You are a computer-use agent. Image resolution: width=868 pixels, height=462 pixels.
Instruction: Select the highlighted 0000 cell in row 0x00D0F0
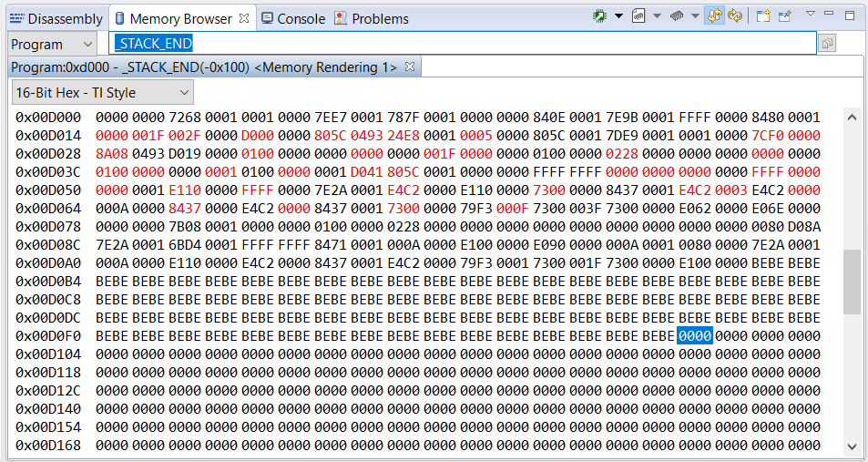click(x=695, y=335)
